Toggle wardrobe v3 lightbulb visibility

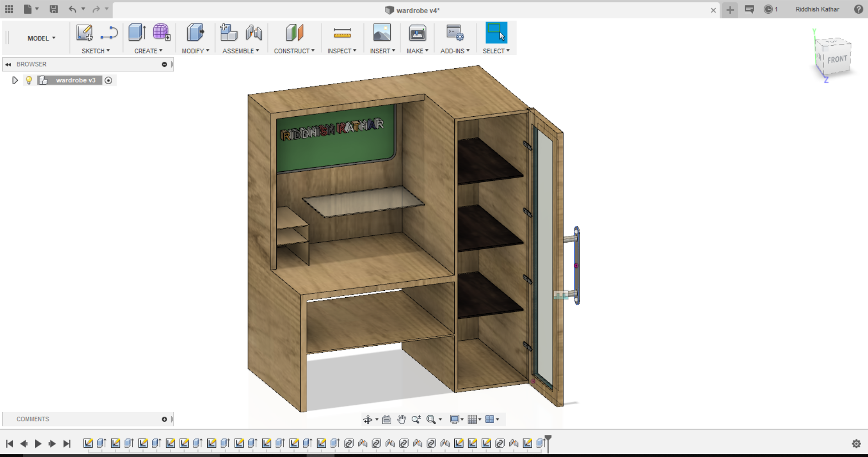pos(29,81)
